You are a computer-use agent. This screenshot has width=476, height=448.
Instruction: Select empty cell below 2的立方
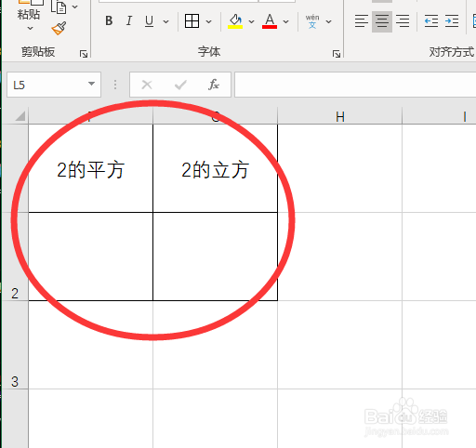click(215, 257)
